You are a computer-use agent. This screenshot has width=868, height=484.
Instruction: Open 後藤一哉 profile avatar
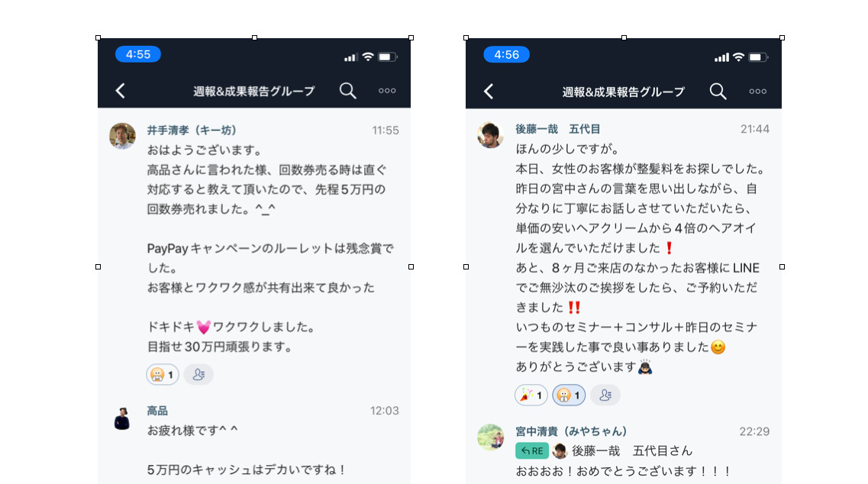pos(490,135)
